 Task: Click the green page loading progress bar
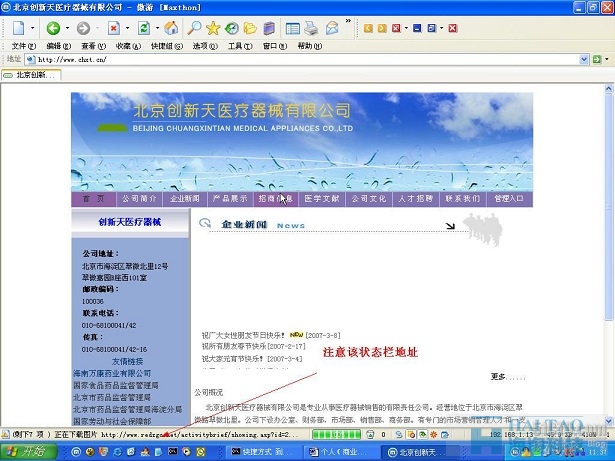coord(336,434)
